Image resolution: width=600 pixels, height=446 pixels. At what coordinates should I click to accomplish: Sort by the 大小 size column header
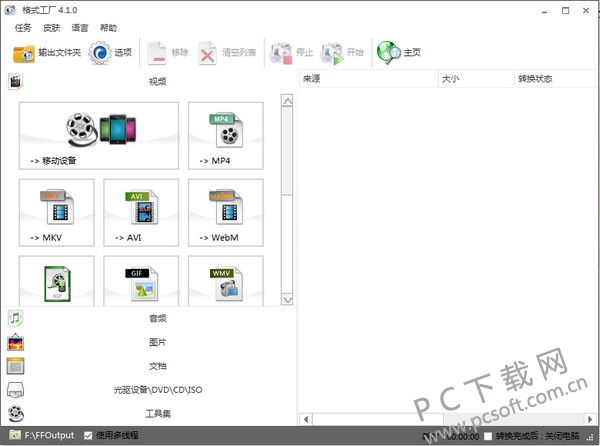pyautogui.click(x=476, y=79)
